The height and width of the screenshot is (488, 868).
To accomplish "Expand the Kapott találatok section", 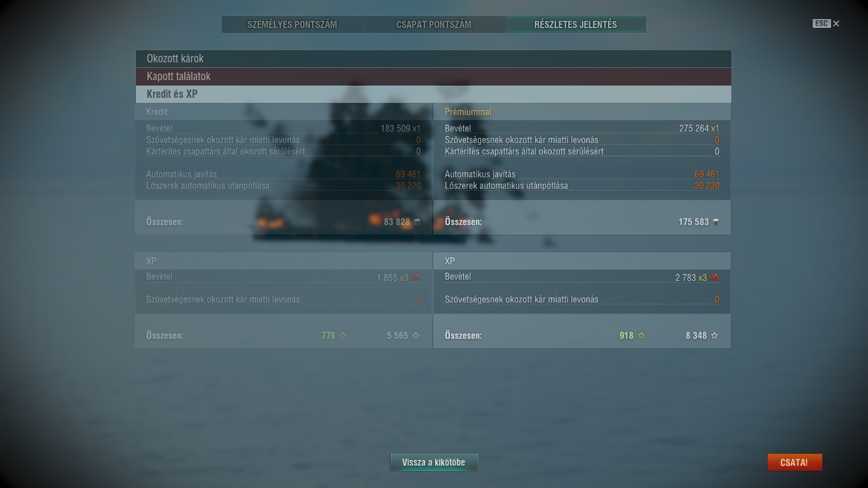I will pos(433,76).
